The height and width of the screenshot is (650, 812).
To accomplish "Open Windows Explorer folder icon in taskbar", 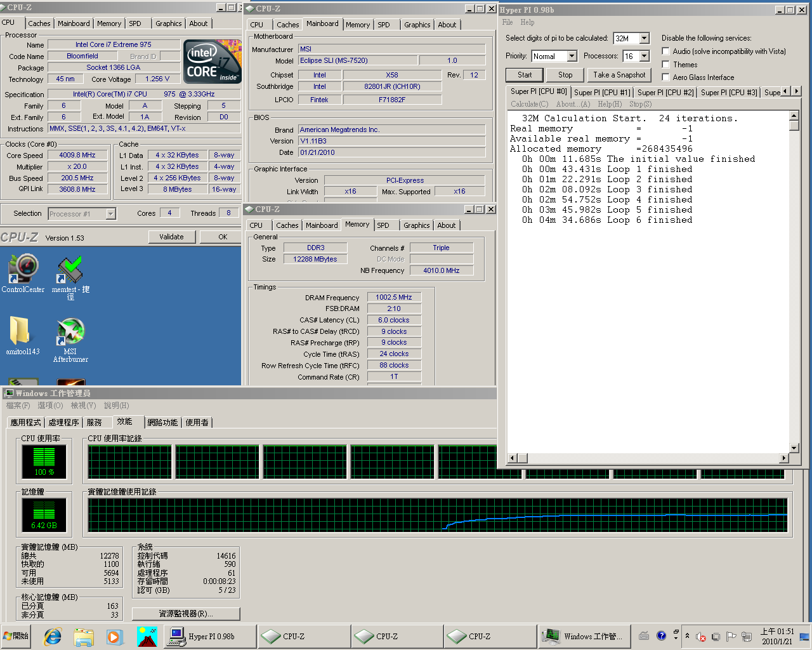I will point(83,636).
